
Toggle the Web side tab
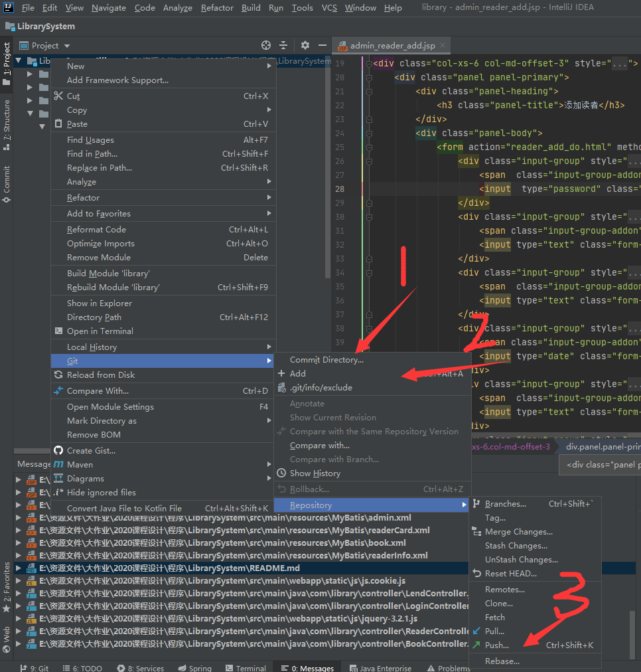7,639
